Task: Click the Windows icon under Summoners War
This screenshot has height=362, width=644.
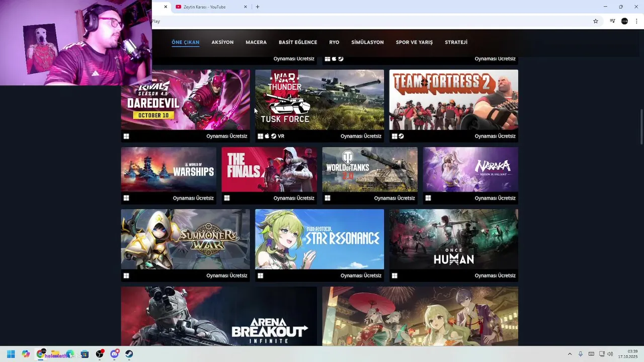Action: [x=126, y=276]
